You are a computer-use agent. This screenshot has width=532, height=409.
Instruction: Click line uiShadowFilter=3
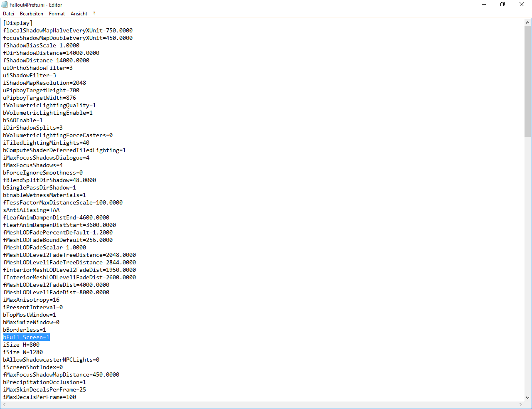click(30, 75)
